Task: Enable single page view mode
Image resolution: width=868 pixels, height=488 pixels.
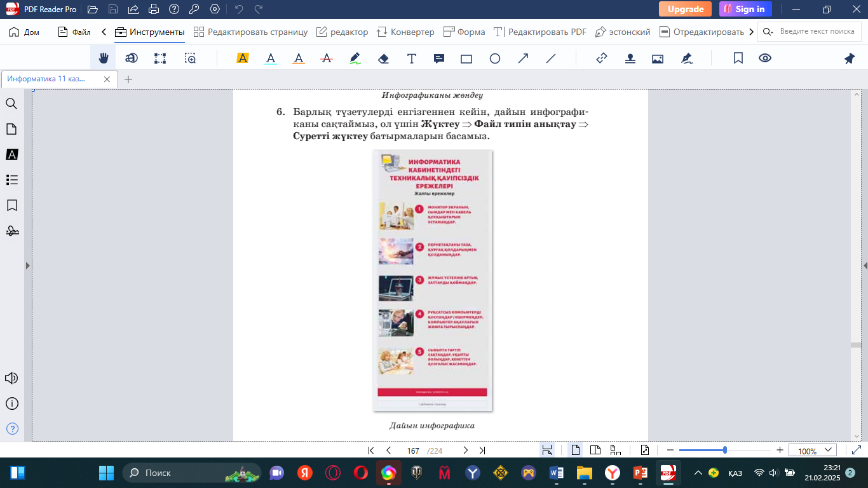Action: click(576, 451)
